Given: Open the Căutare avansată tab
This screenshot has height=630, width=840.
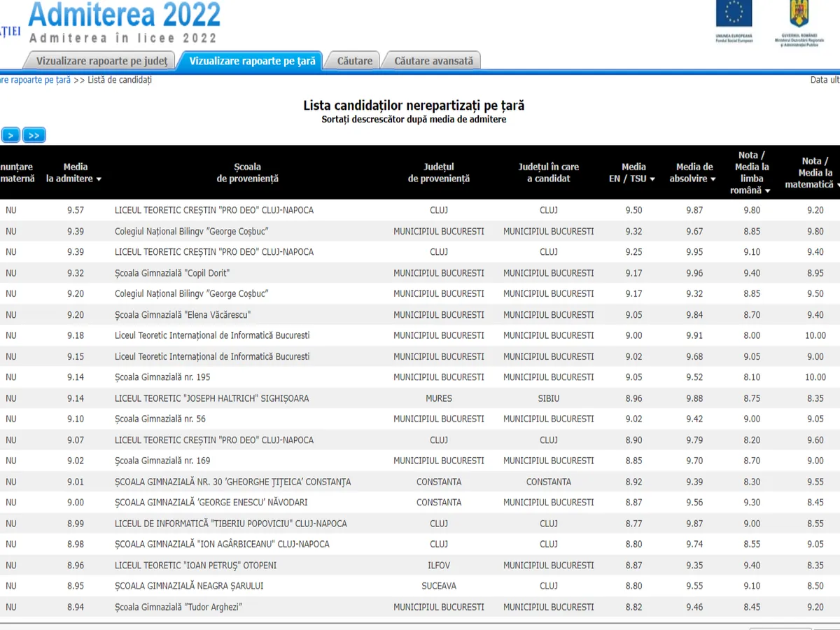Looking at the screenshot, I should coord(433,61).
